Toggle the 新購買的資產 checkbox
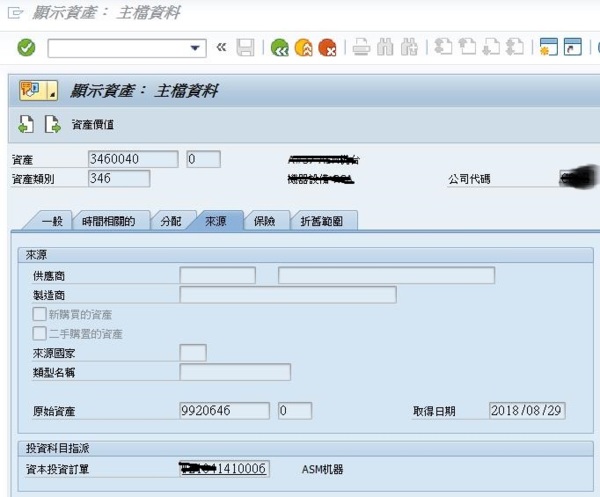600x497 pixels. [40, 314]
